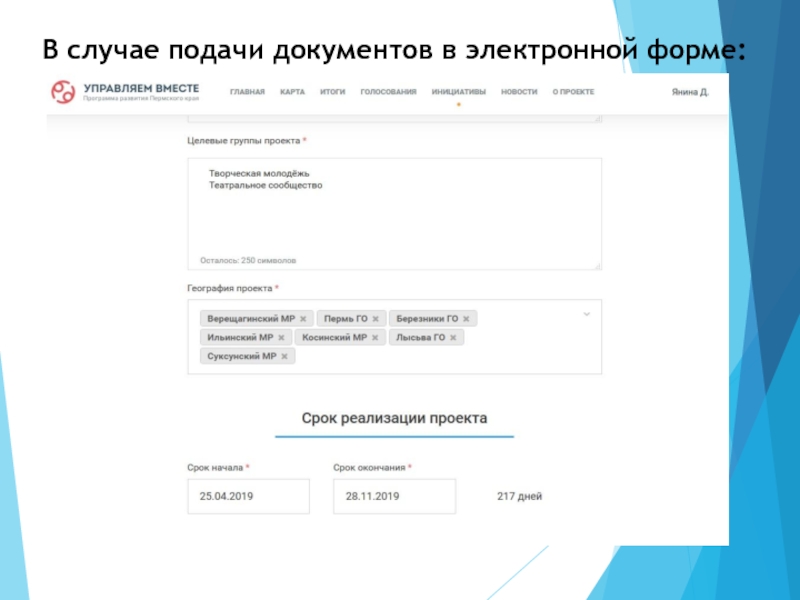The image size is (800, 600).
Task: Remove the Пермь ГО tag
Action: click(x=375, y=319)
